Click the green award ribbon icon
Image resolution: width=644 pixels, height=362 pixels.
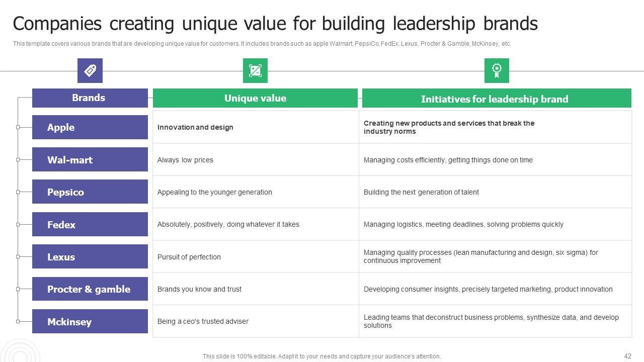497,70
